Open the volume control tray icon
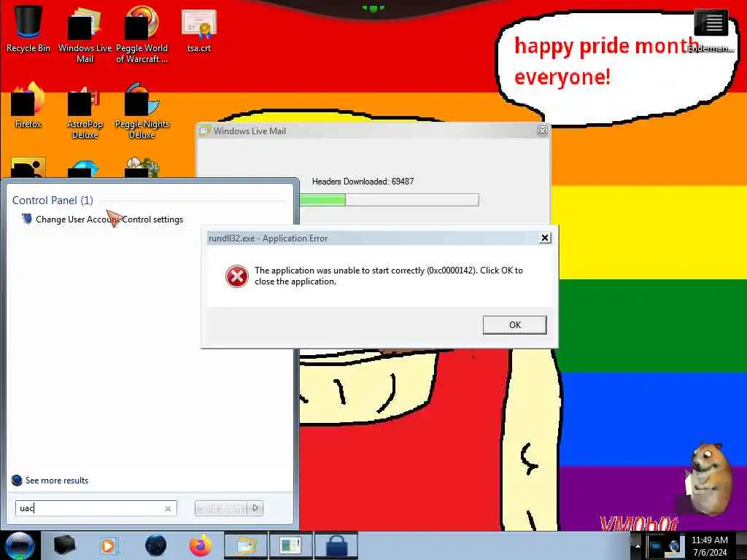Screen dimensions: 747x560 [x=675, y=546]
